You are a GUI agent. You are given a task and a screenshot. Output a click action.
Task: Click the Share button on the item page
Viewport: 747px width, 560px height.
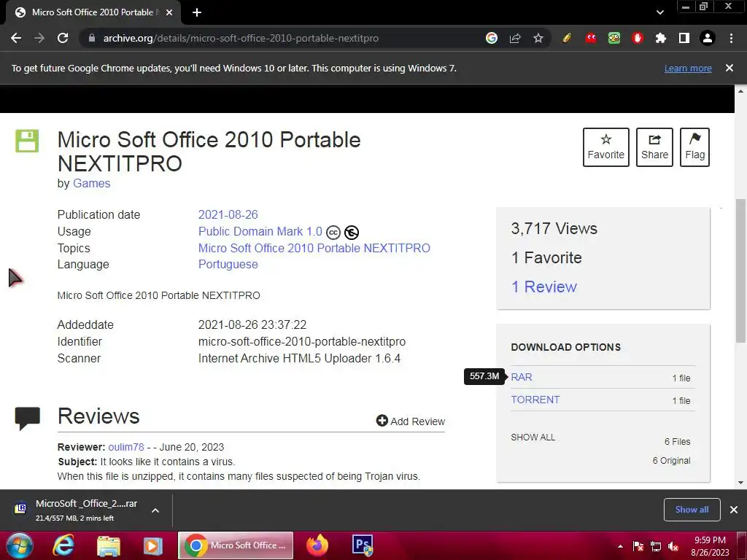(x=654, y=147)
